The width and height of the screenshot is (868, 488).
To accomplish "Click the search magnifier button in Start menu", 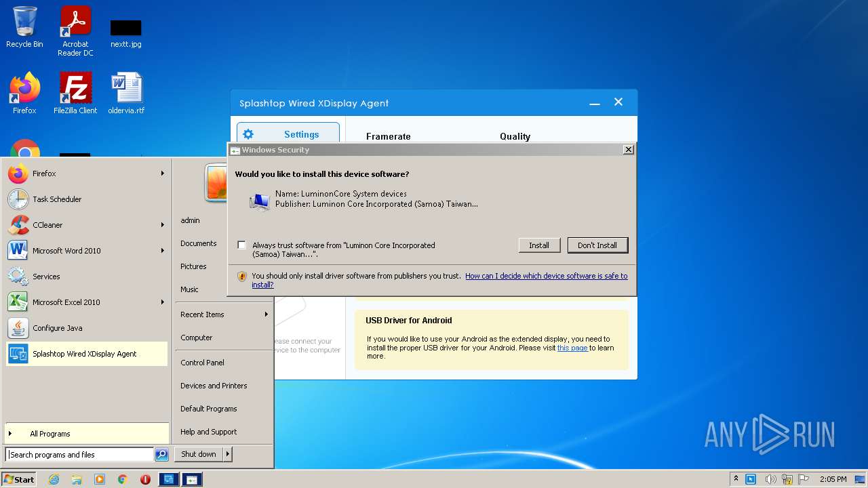I will (161, 455).
